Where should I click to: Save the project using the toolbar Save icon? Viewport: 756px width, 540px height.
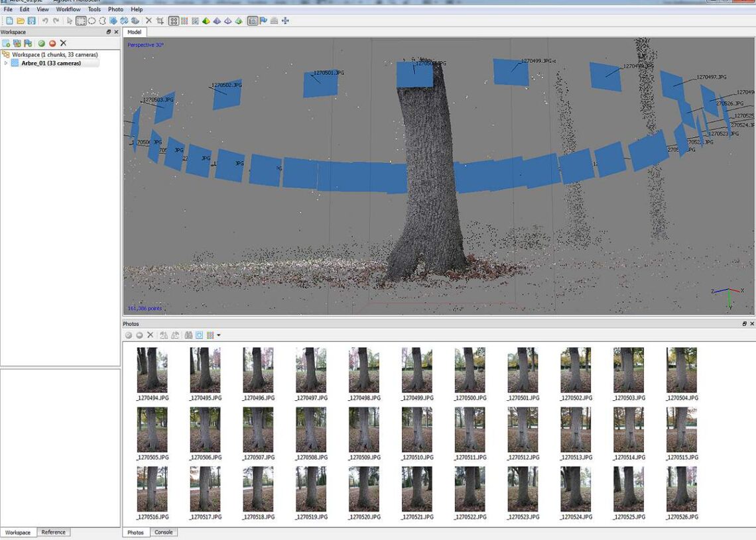tap(31, 21)
